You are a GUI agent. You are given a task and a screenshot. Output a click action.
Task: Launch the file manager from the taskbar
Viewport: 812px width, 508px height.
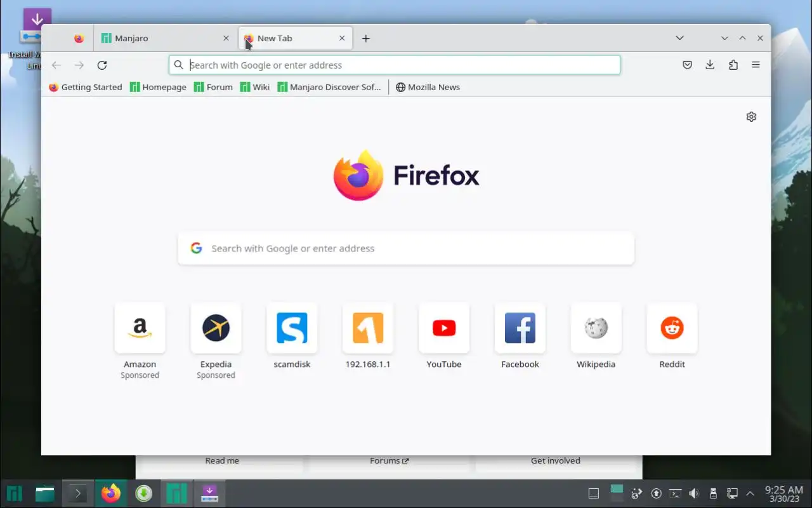(45, 493)
